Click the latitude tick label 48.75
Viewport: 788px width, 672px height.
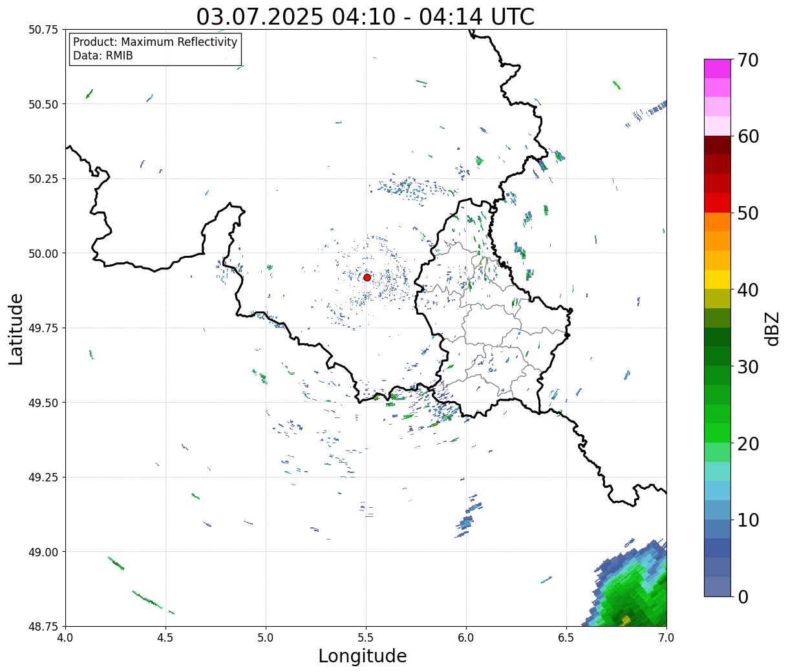tap(43, 626)
